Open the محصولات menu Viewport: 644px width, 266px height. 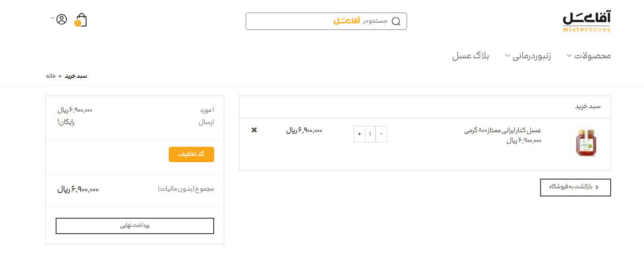592,56
